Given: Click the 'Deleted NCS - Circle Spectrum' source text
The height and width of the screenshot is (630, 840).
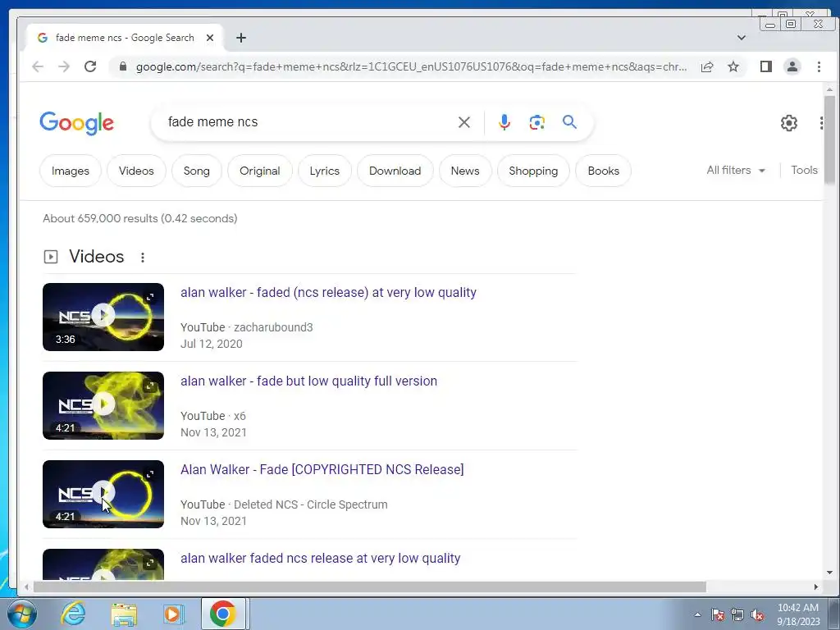Looking at the screenshot, I should 311,504.
